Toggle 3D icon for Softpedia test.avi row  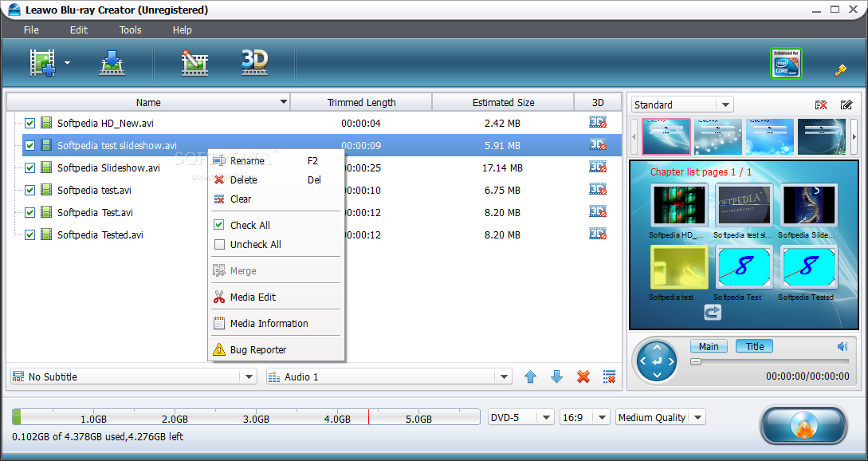point(598,190)
